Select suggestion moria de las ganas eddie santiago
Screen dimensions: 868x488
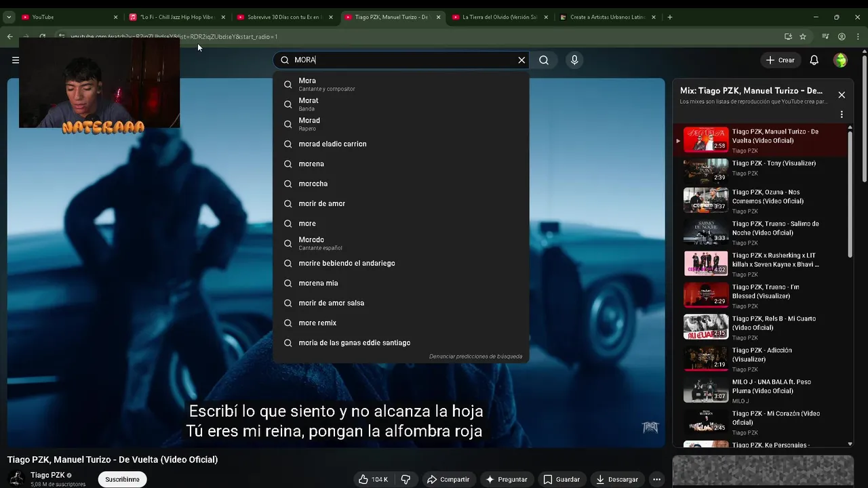401,342
